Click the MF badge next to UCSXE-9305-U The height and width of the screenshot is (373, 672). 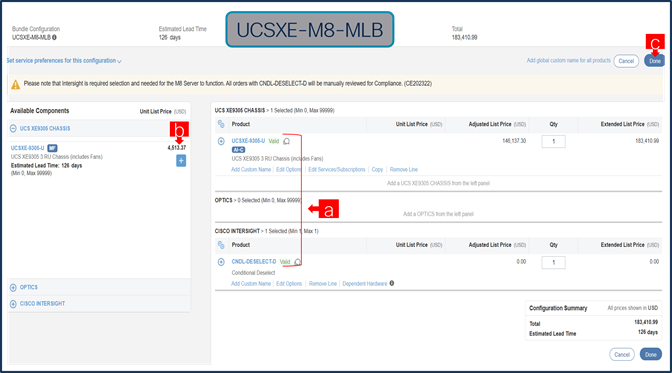click(x=52, y=148)
